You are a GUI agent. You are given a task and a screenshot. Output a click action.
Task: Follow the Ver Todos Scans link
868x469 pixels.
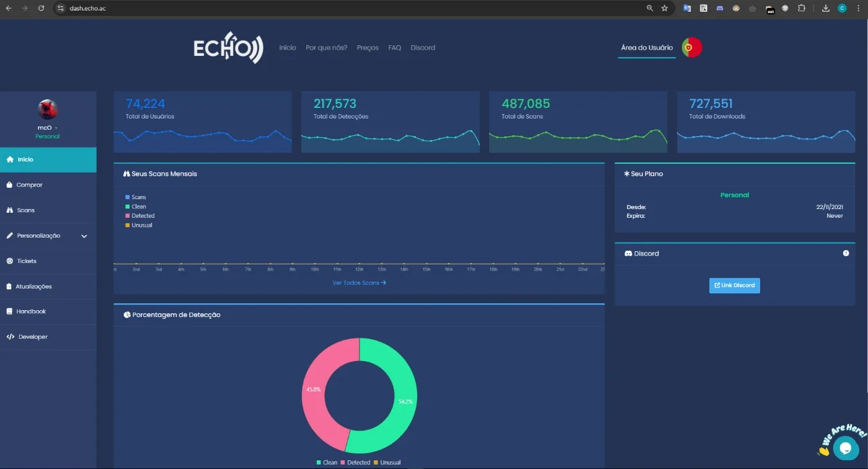coord(360,283)
